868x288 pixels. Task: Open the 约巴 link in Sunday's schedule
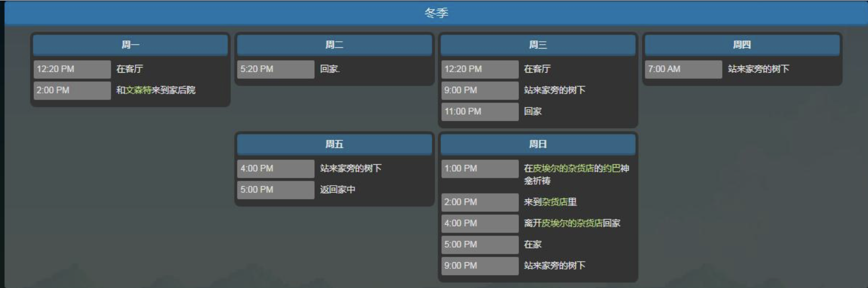click(x=611, y=169)
